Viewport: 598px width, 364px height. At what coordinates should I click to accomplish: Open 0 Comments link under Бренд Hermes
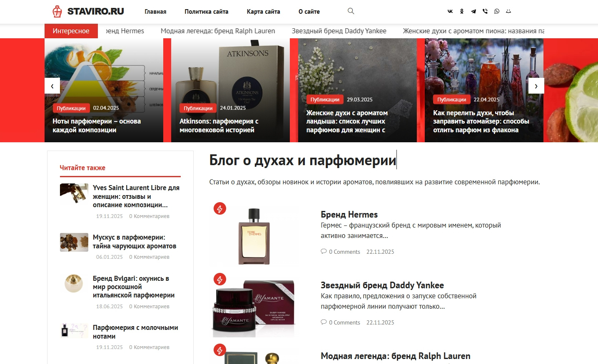point(344,252)
